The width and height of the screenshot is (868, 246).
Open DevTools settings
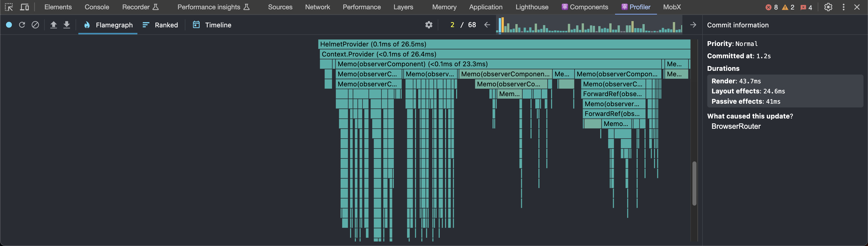pyautogui.click(x=828, y=7)
